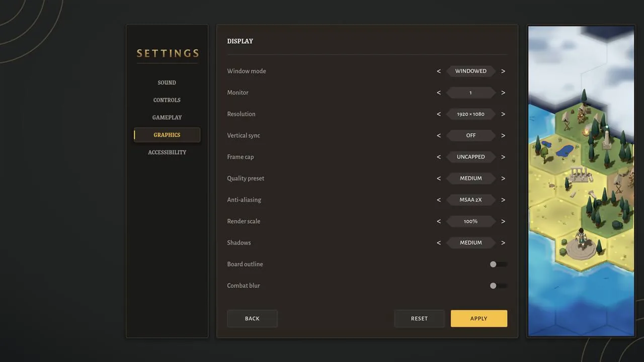This screenshot has width=644, height=362.
Task: Click the UNCAPPED frame cap value
Action: pos(471,157)
